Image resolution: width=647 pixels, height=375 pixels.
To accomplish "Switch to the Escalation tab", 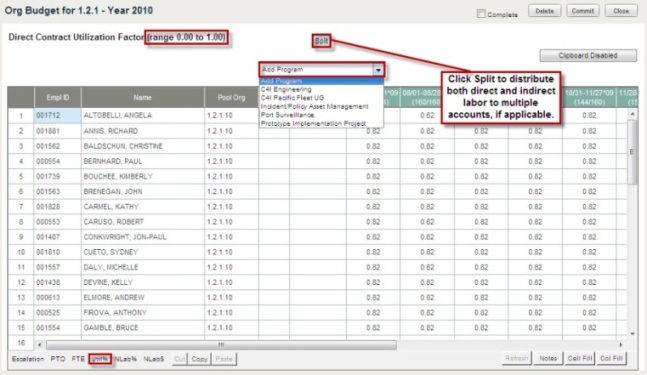I will coord(28,359).
